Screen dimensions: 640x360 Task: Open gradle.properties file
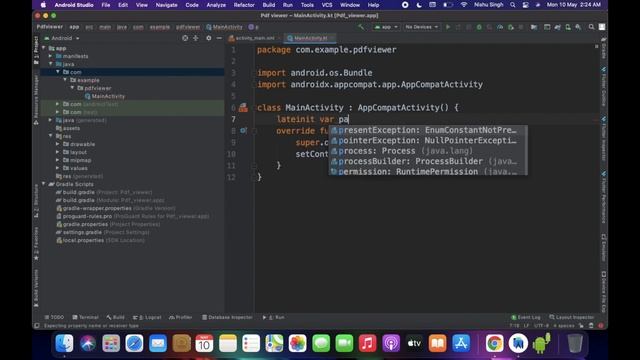click(x=108, y=224)
